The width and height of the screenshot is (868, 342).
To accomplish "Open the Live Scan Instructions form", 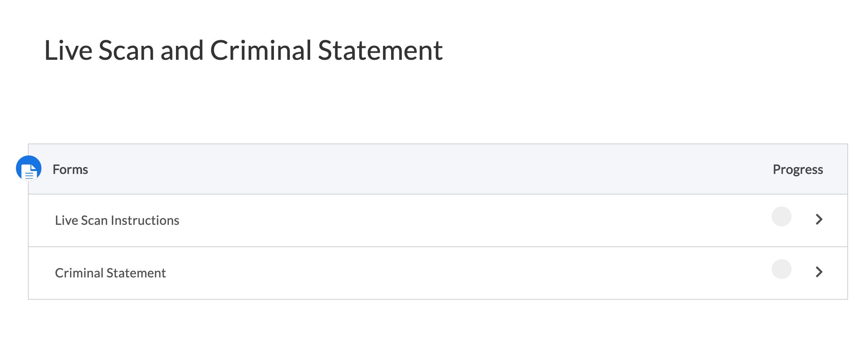I will coord(117,220).
